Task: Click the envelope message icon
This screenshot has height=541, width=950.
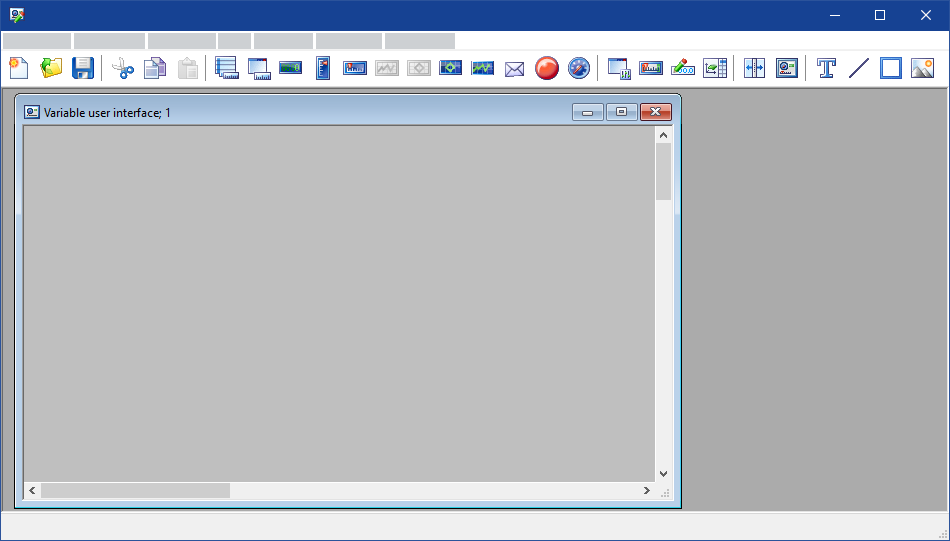Action: click(515, 68)
